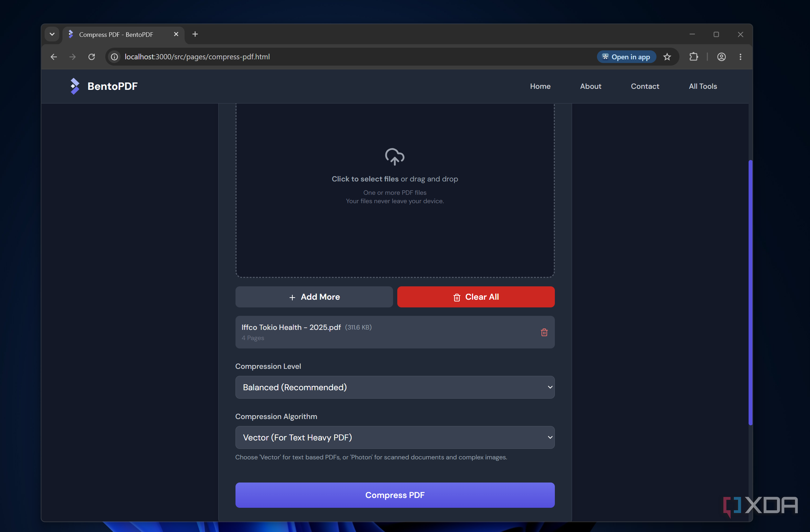Open the Compression Level dropdown
The height and width of the screenshot is (532, 810).
click(395, 387)
